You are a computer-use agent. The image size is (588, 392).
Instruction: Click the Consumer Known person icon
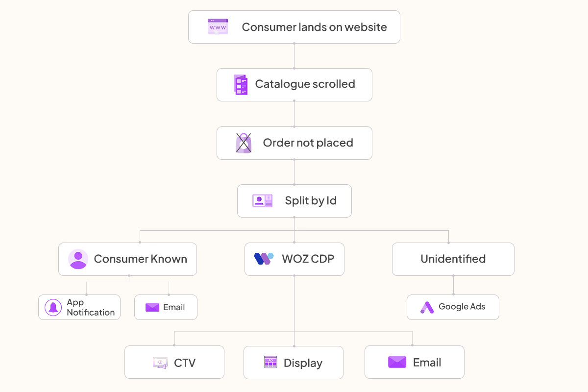pos(78,259)
